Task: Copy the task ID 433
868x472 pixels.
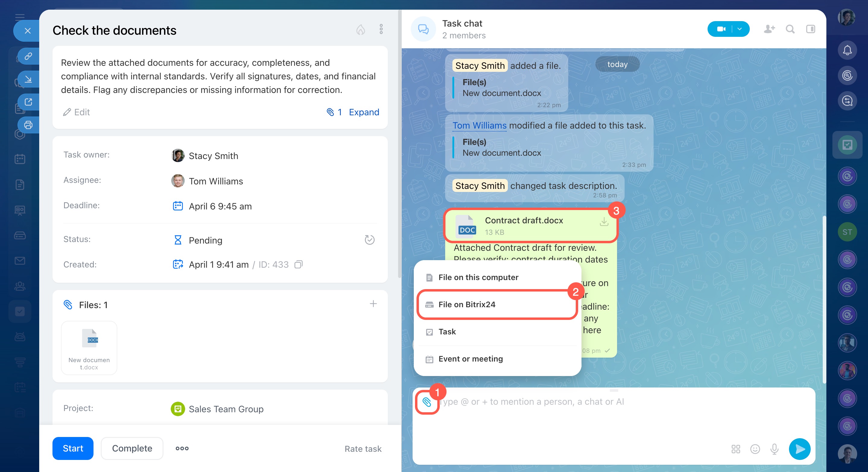Action: (299, 264)
